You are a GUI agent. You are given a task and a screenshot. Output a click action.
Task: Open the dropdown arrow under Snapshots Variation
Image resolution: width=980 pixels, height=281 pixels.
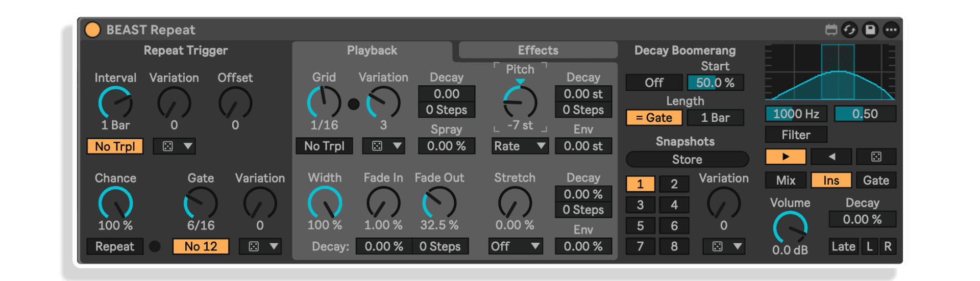(738, 247)
